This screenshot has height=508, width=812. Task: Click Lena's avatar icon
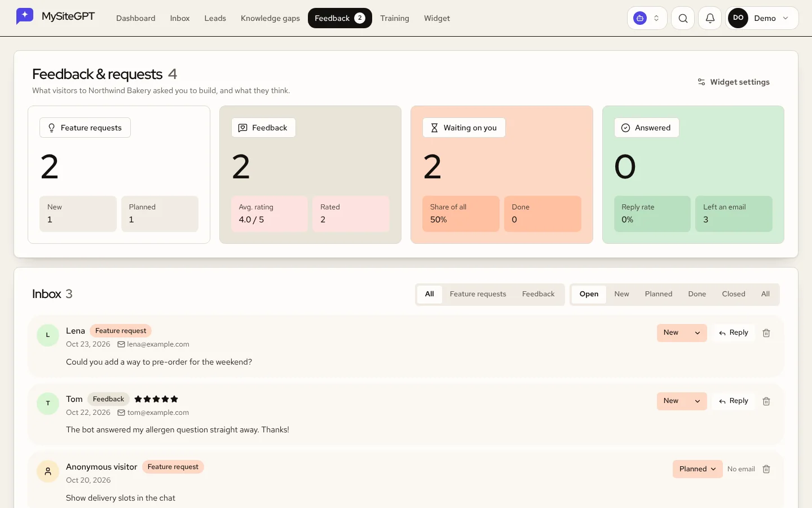(48, 335)
